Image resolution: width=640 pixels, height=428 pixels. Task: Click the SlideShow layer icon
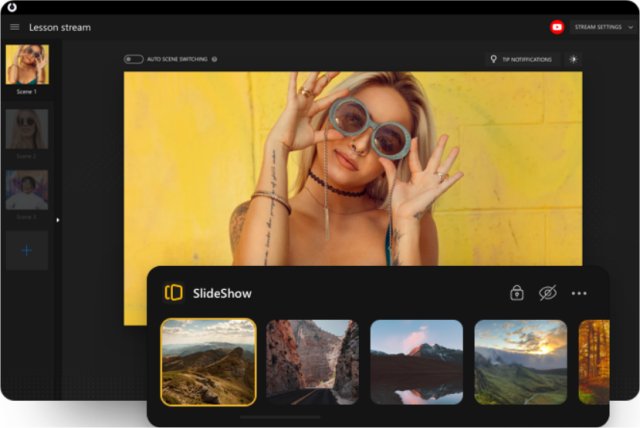(174, 293)
